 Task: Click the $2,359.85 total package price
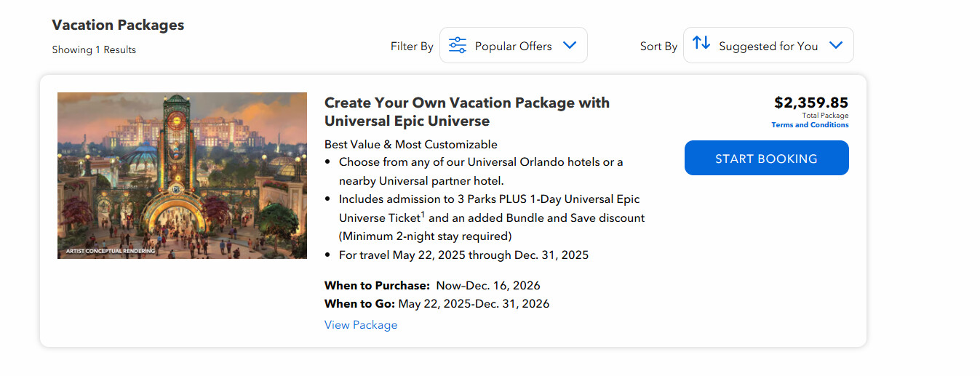coord(810,103)
